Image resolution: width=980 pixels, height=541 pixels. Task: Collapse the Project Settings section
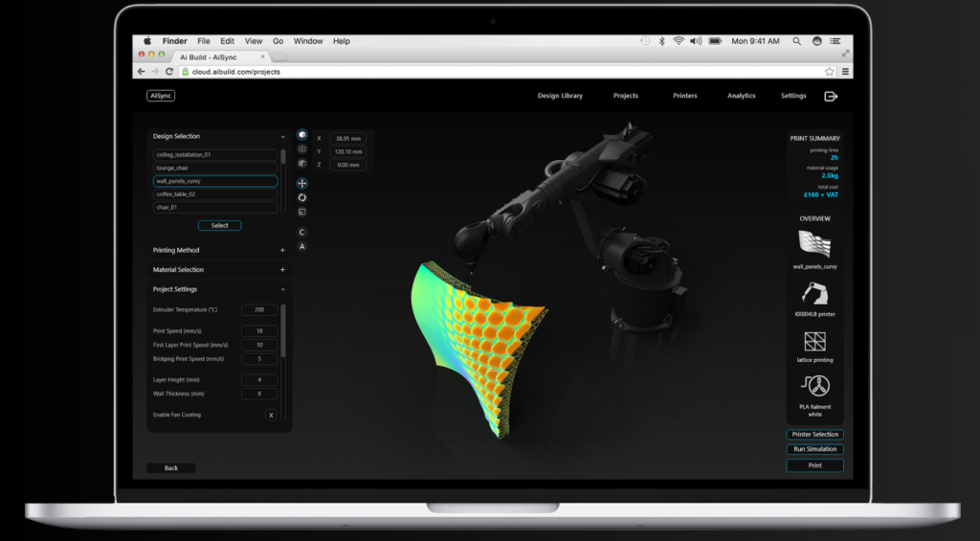[282, 289]
